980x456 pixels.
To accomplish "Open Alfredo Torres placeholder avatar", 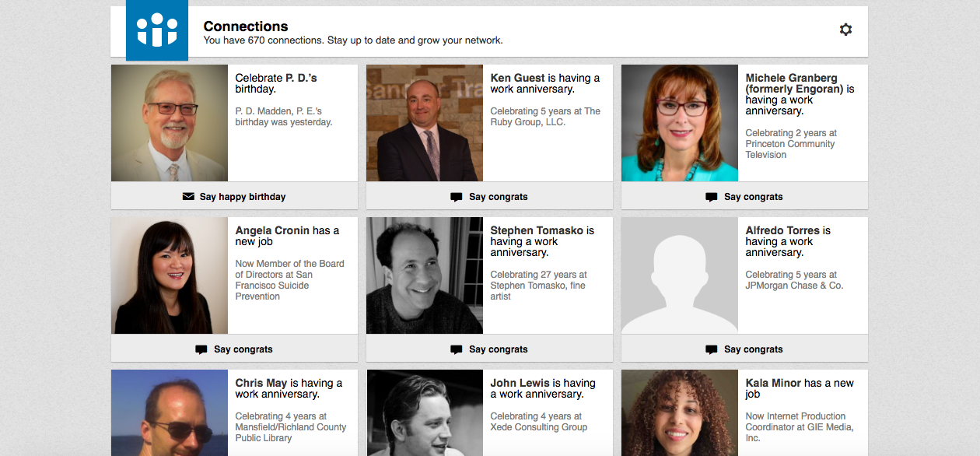I will 680,275.
